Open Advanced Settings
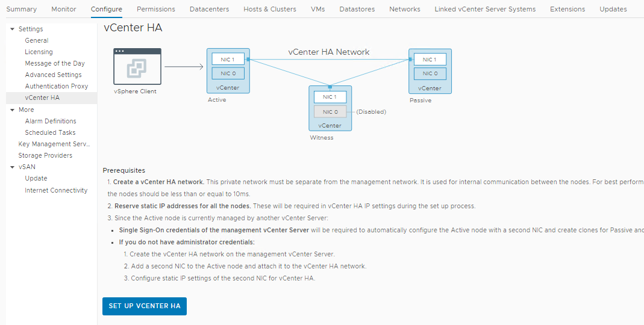 tap(53, 75)
